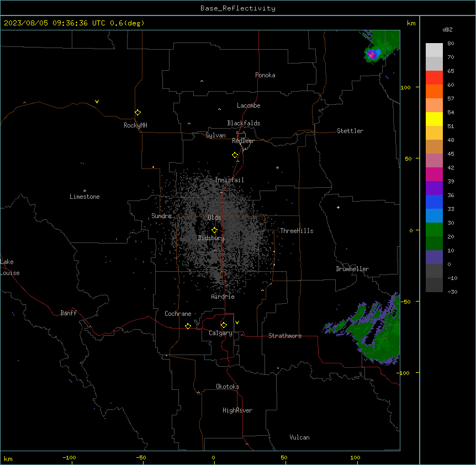Click the HighRiver label
This screenshot has height=465, width=476.
[237, 410]
